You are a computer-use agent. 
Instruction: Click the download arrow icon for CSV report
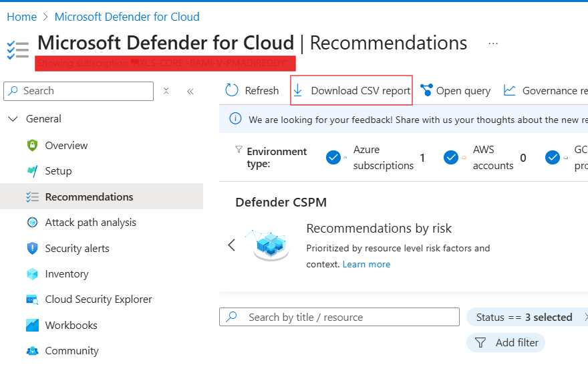click(298, 90)
